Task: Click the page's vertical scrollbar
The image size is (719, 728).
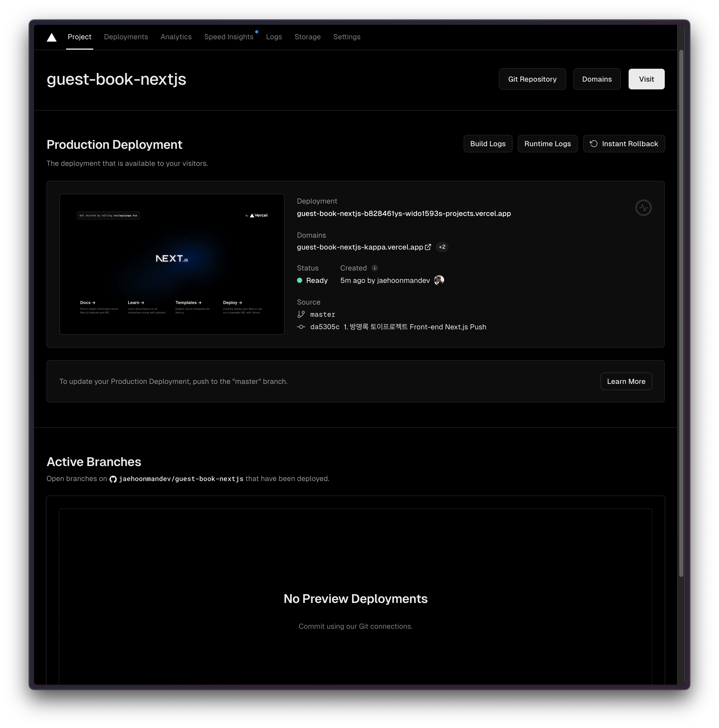Action: [x=681, y=314]
